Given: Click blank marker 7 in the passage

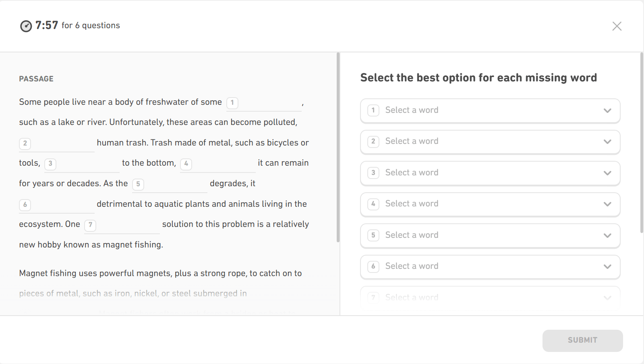Looking at the screenshot, I should (x=90, y=225).
